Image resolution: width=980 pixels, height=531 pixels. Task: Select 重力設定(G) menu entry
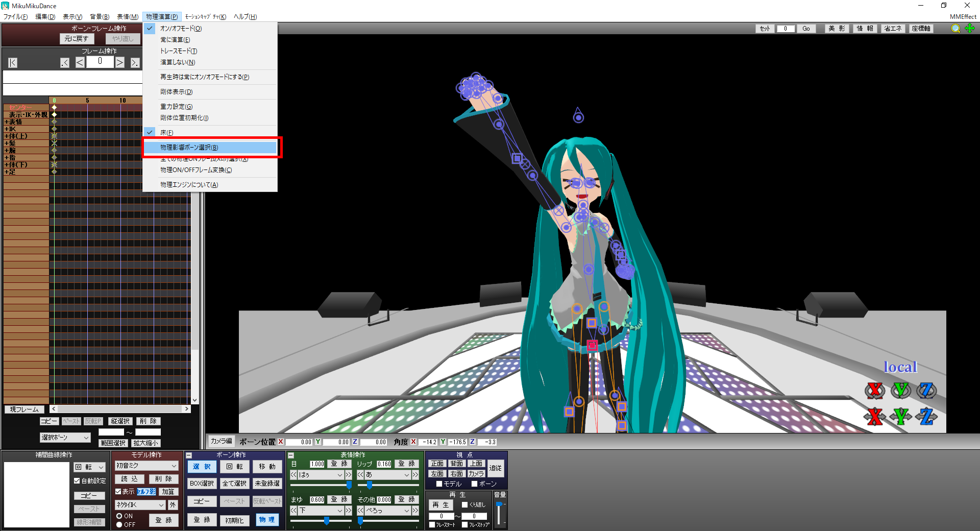coord(177,107)
